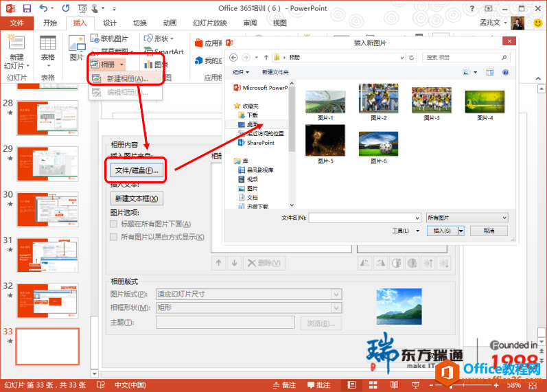Switch to the Animations (动画) tab
The height and width of the screenshot is (392, 547).
(170, 23)
